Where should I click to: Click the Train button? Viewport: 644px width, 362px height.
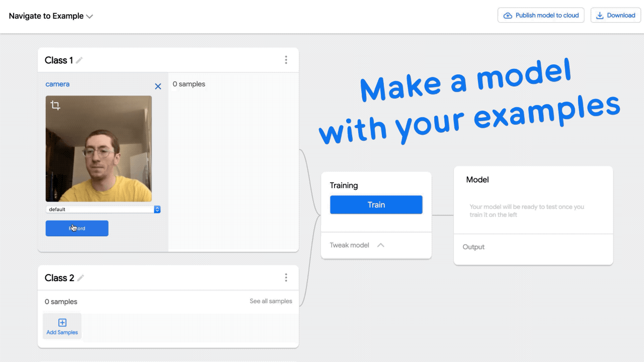click(376, 205)
